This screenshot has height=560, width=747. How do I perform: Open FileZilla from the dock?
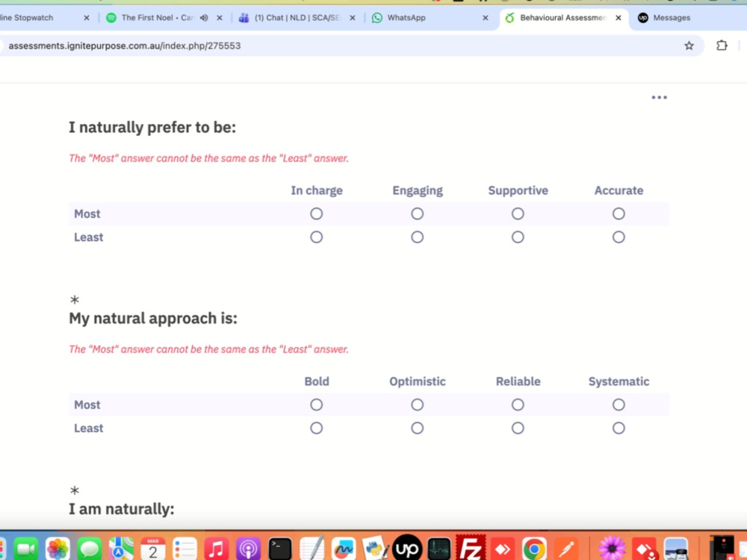point(471,549)
